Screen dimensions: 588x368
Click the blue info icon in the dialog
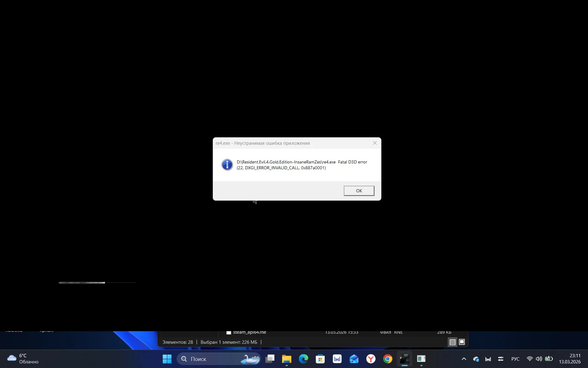pos(227,165)
